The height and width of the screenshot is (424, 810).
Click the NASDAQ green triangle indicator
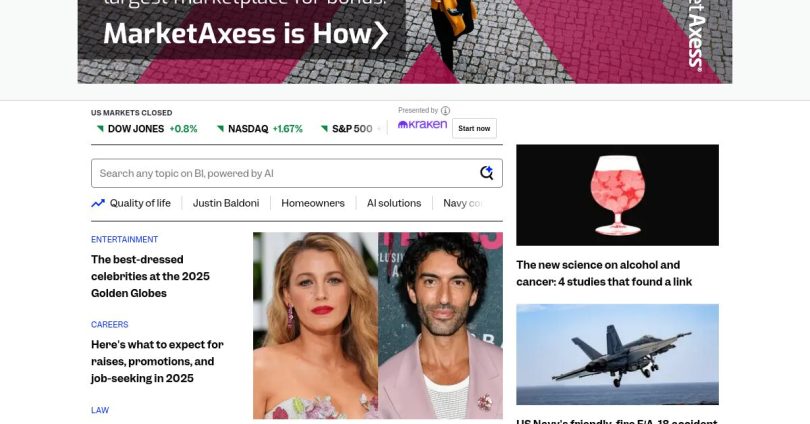tap(221, 129)
